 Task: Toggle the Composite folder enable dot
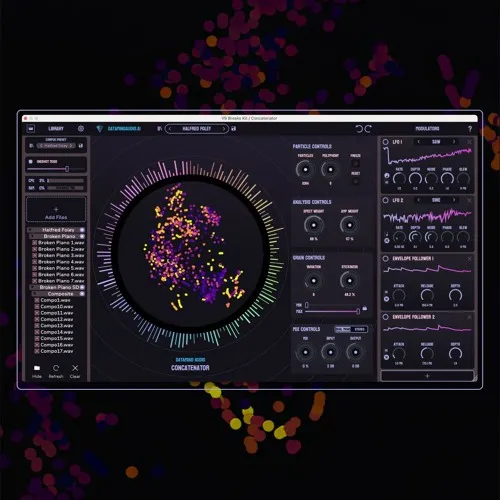(82, 294)
